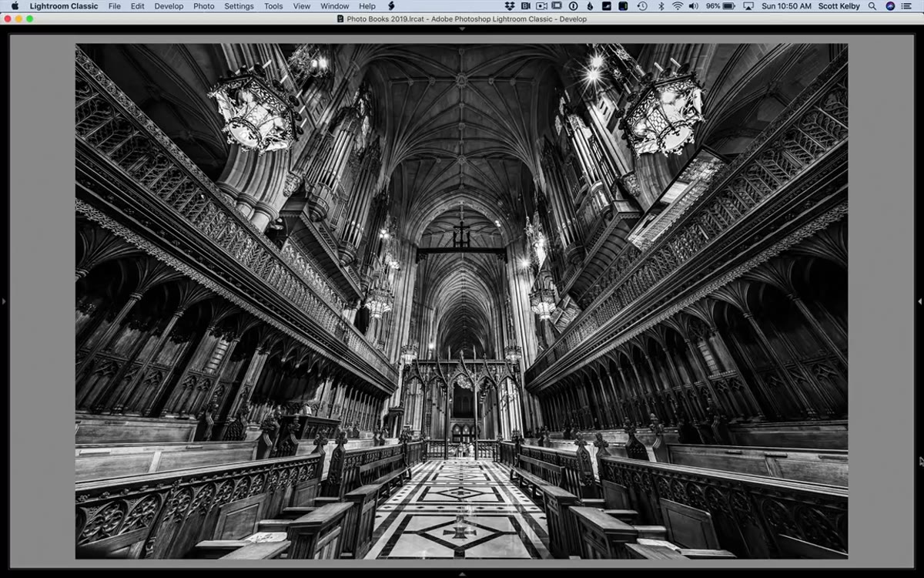Open the Window menu
This screenshot has height=578, width=924.
click(x=334, y=6)
